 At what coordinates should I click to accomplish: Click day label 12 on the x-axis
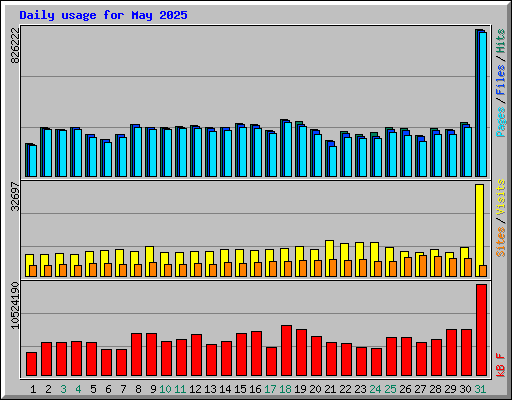tap(195, 389)
